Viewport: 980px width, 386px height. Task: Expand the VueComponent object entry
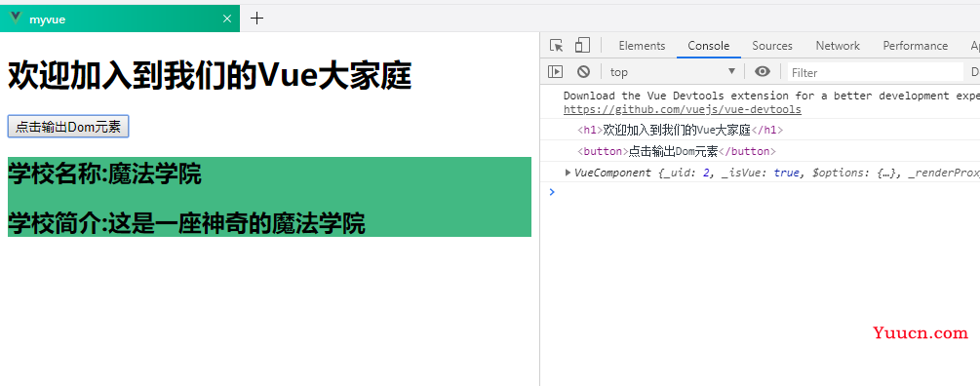pos(568,173)
